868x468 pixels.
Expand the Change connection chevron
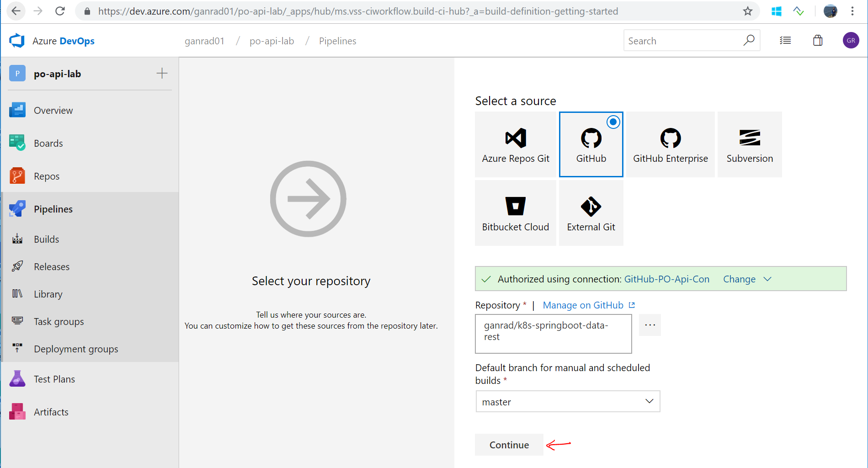click(x=767, y=279)
